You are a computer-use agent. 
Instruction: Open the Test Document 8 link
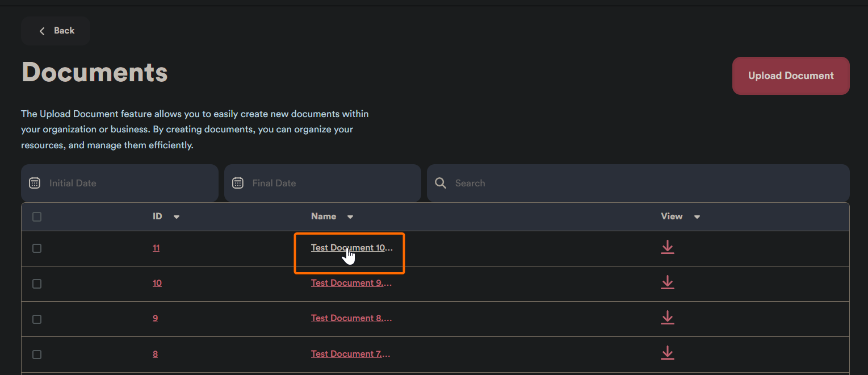351,318
